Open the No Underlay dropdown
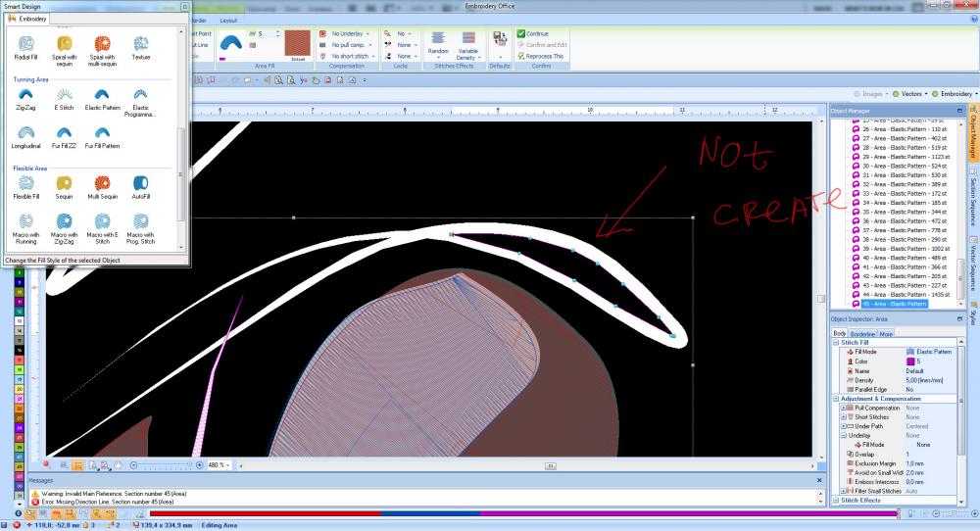 tap(349, 33)
